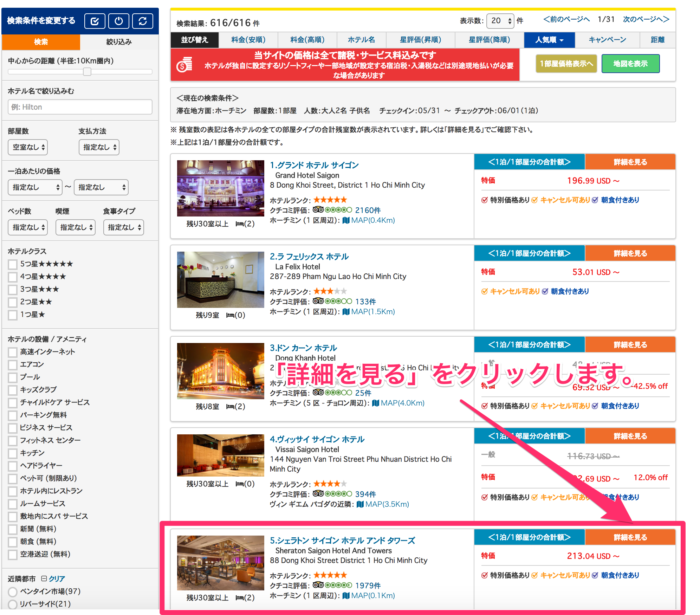Image resolution: width=700 pixels, height=615 pixels.
Task: Check the 3つ星 hotel class box
Action: [13, 290]
